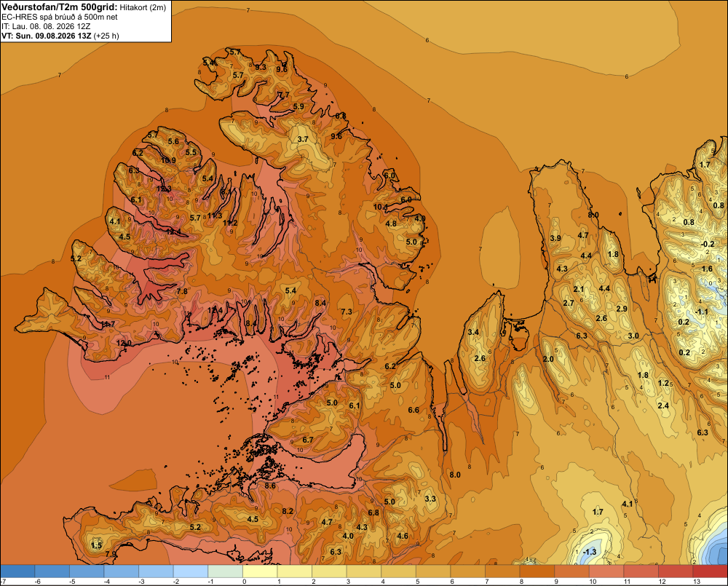Click the 8.6 temperature value on the map
Image resolution: width=728 pixels, height=586 pixels.
click(270, 486)
